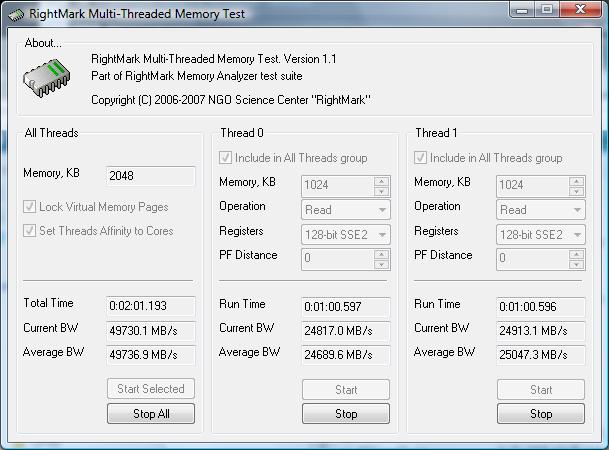Toggle Set Threads Affinity to Cores checkbox

point(30,231)
